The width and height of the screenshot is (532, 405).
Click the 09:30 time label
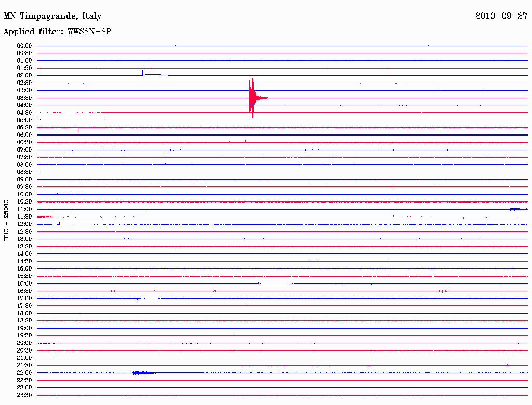tap(24, 187)
